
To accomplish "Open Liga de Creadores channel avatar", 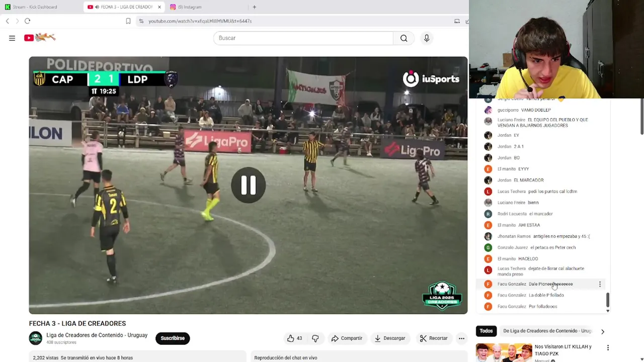I will pyautogui.click(x=35, y=338).
